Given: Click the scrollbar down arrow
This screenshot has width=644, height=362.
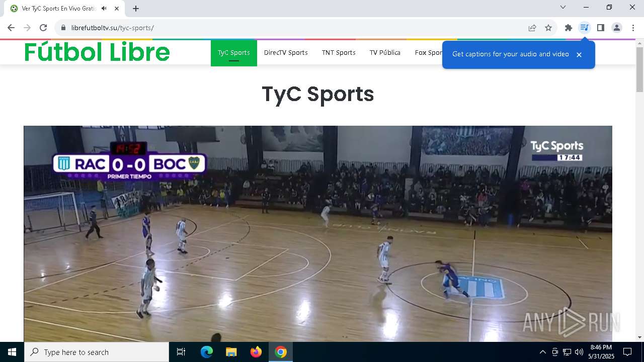Looking at the screenshot, I should (640, 337).
